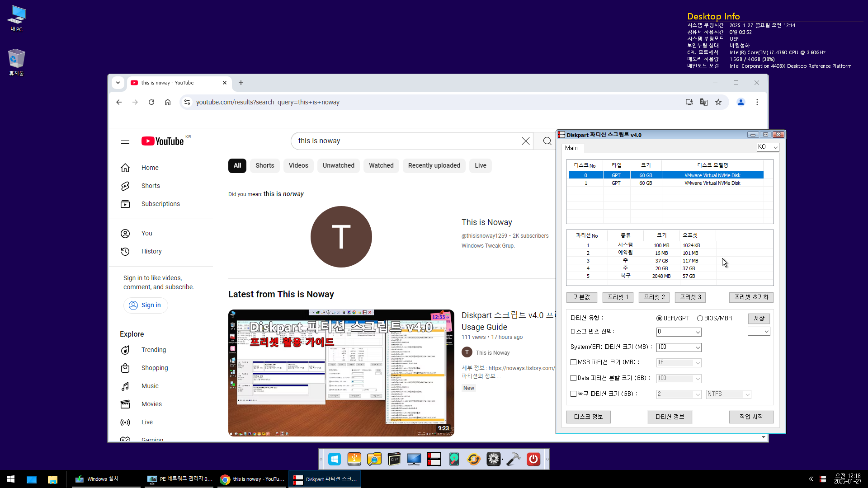
Task: Click the This Is Noway channel avatar
Action: pyautogui.click(x=341, y=237)
